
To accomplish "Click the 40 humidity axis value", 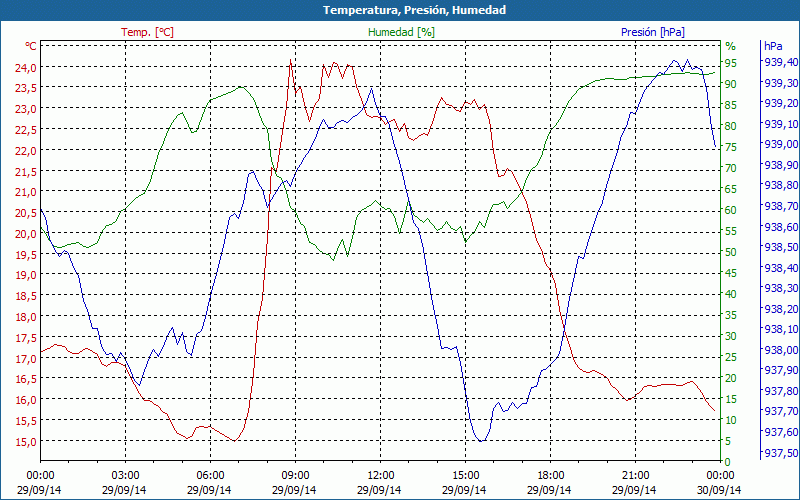I will pos(731,294).
